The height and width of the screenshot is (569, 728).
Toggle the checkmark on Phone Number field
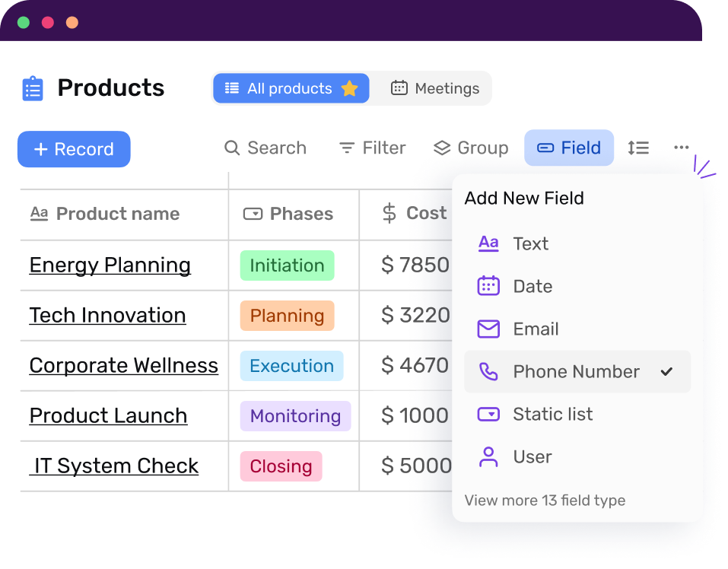(667, 372)
